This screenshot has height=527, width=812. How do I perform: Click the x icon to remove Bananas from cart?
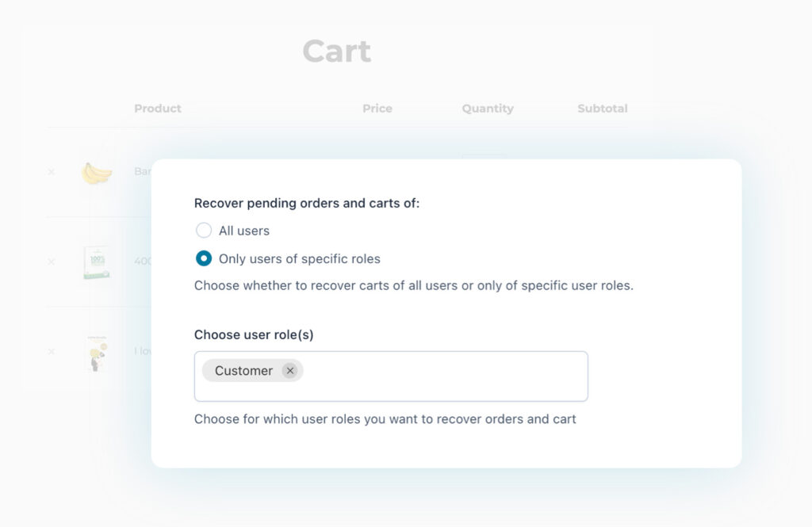(x=51, y=171)
